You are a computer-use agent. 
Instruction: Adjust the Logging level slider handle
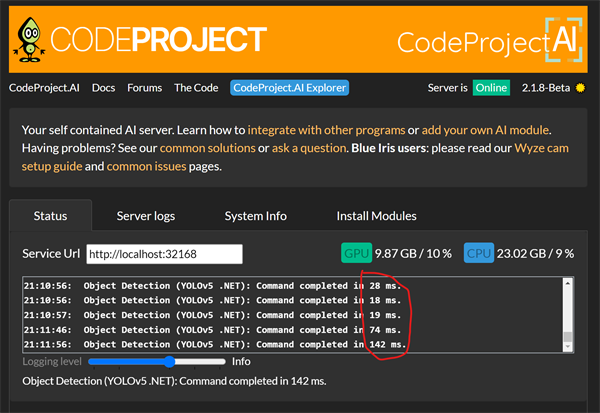coord(170,362)
